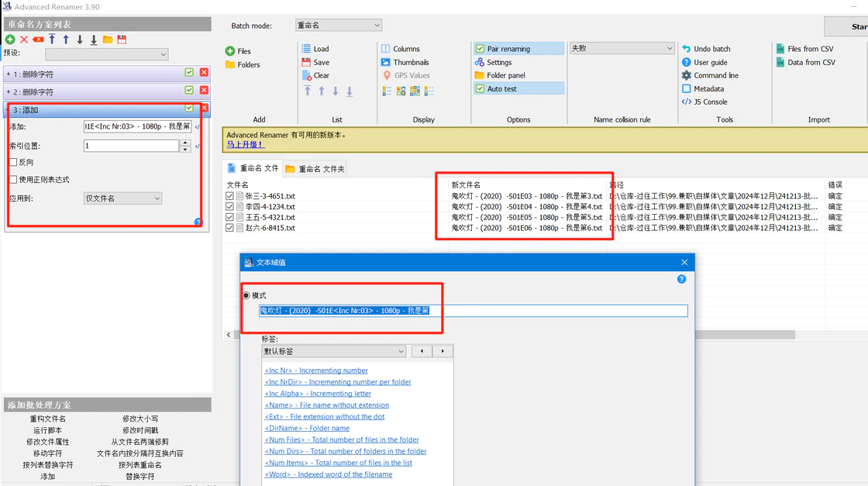
Task: Open the Name collision rule dropdown
Action: click(622, 48)
